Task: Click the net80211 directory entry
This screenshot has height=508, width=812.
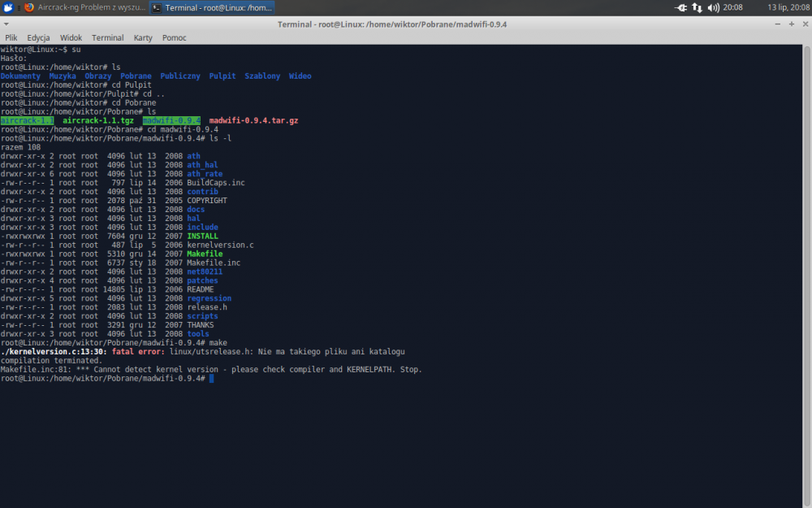Action: coord(205,271)
